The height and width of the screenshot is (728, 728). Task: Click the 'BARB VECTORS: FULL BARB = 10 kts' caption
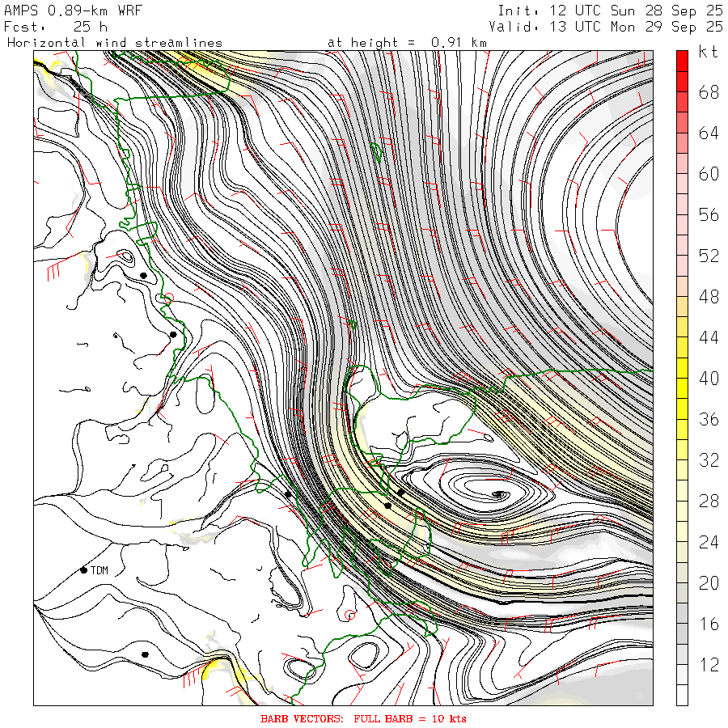tap(363, 719)
